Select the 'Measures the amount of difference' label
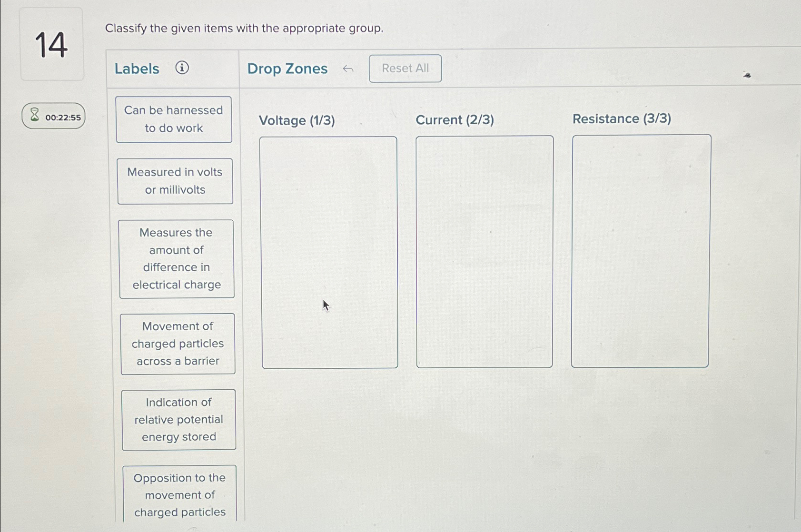Screen dimensions: 801x532 click(176, 258)
